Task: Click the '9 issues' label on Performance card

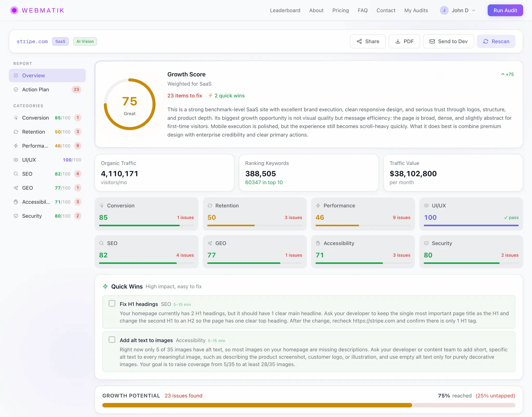Action: click(402, 217)
